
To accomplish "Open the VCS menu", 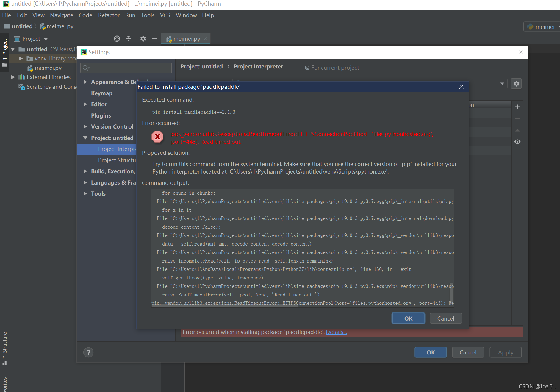I will coord(165,15).
